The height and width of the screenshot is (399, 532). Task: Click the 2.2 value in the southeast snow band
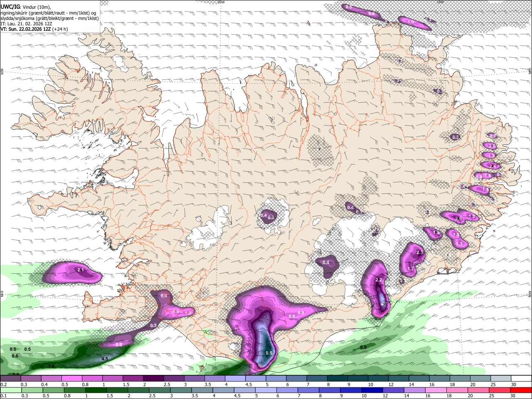378,280
